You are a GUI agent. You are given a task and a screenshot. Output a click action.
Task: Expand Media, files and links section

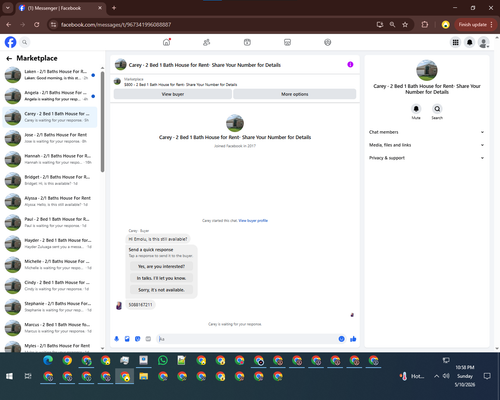click(x=427, y=145)
